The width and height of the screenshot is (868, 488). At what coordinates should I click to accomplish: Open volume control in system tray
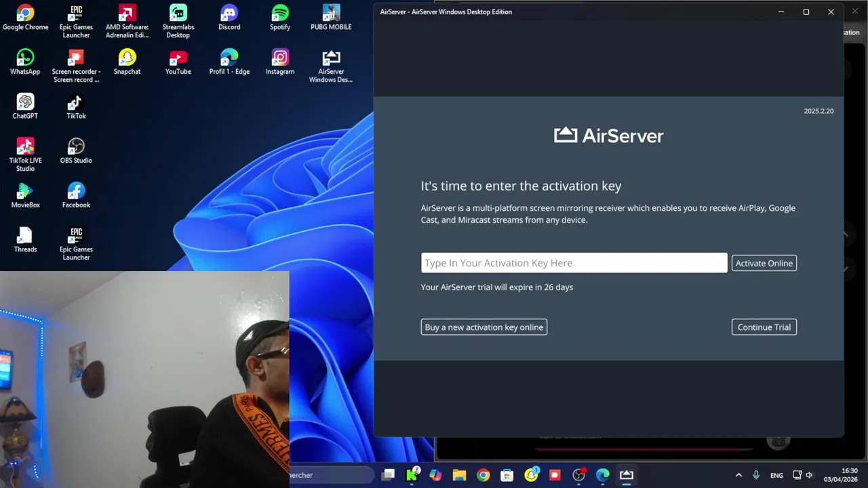coord(809,475)
